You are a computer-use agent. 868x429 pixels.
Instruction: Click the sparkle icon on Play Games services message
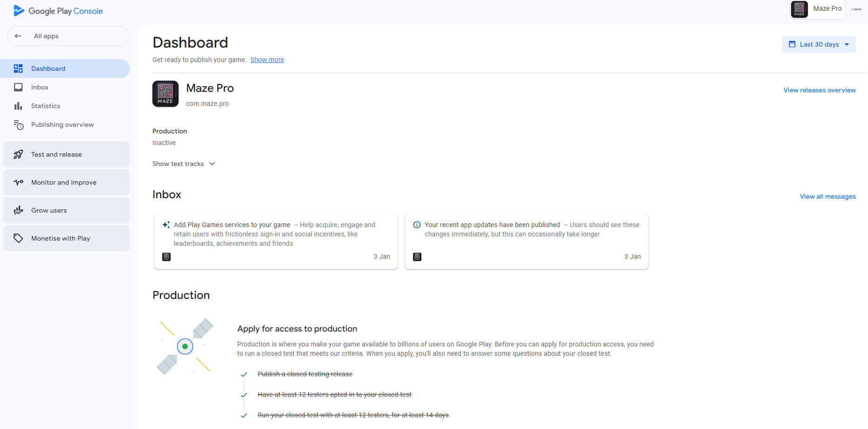(166, 225)
